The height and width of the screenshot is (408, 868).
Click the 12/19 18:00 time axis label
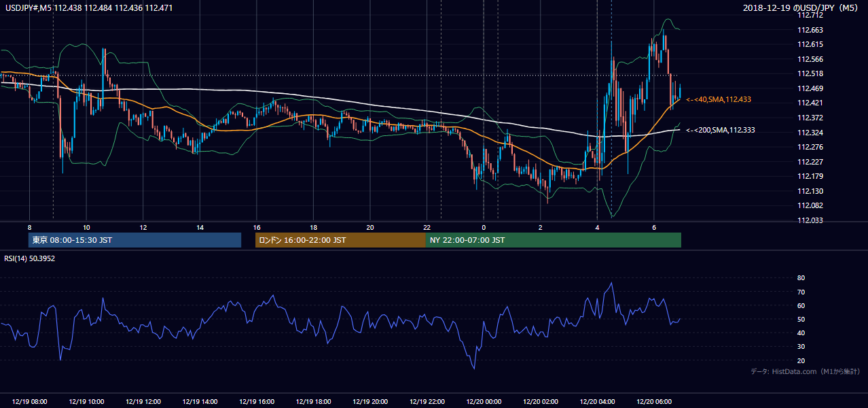point(313,402)
